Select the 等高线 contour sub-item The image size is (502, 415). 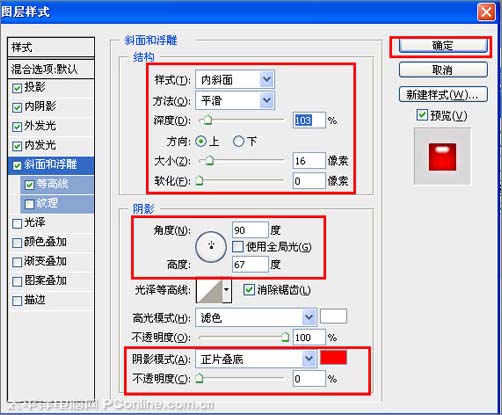tap(57, 184)
